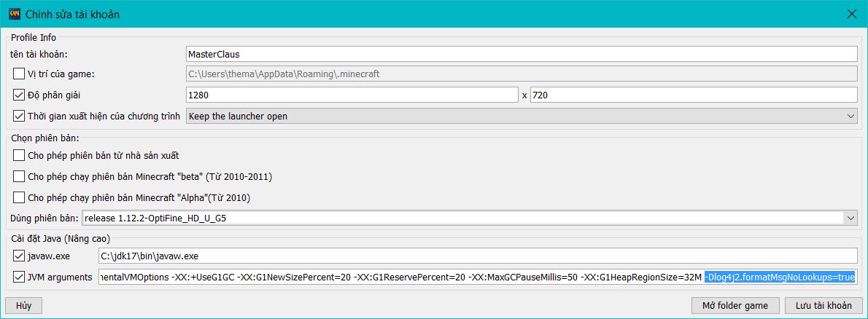
Task: Open the Dùng phiên bản version dropdown
Action: click(x=470, y=218)
